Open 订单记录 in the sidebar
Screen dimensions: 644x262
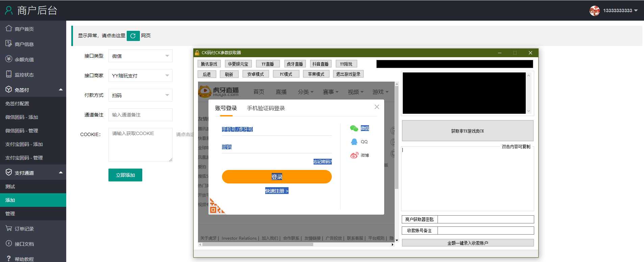click(24, 229)
